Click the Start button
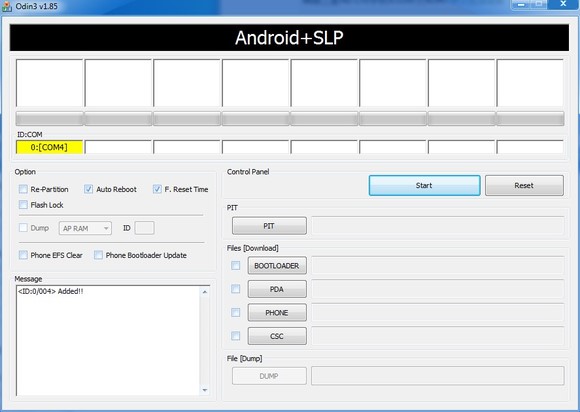Screen dimensions: 580x412 (424, 185)
